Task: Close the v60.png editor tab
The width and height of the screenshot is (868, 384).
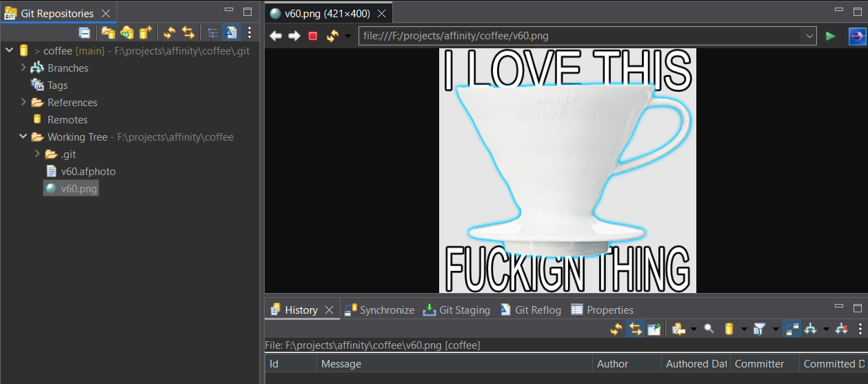Action: (x=381, y=14)
